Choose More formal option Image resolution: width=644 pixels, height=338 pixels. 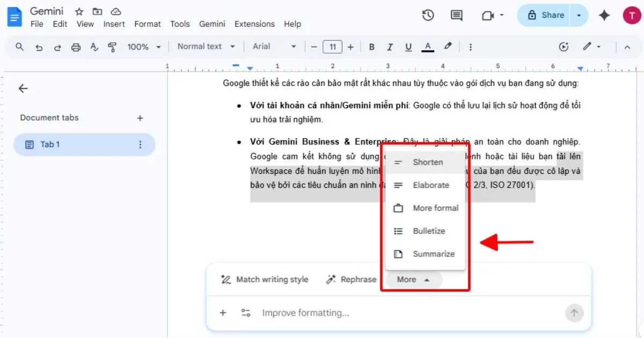click(x=426, y=208)
